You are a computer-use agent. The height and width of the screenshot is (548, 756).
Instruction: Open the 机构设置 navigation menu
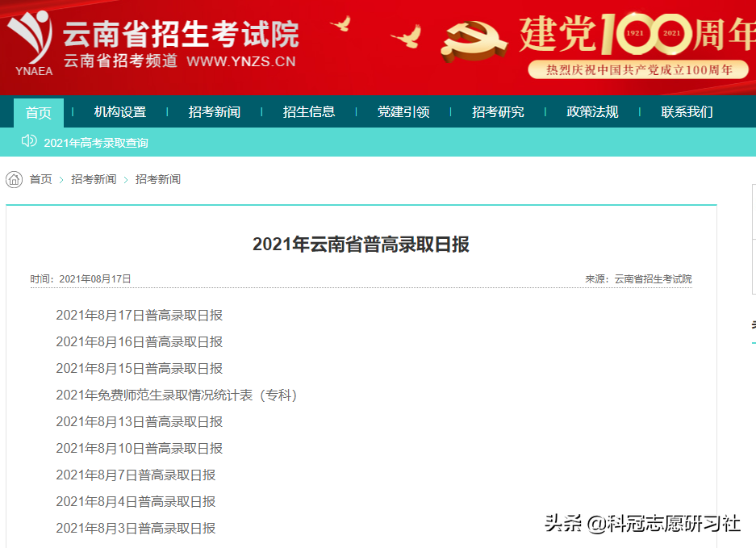(119, 112)
